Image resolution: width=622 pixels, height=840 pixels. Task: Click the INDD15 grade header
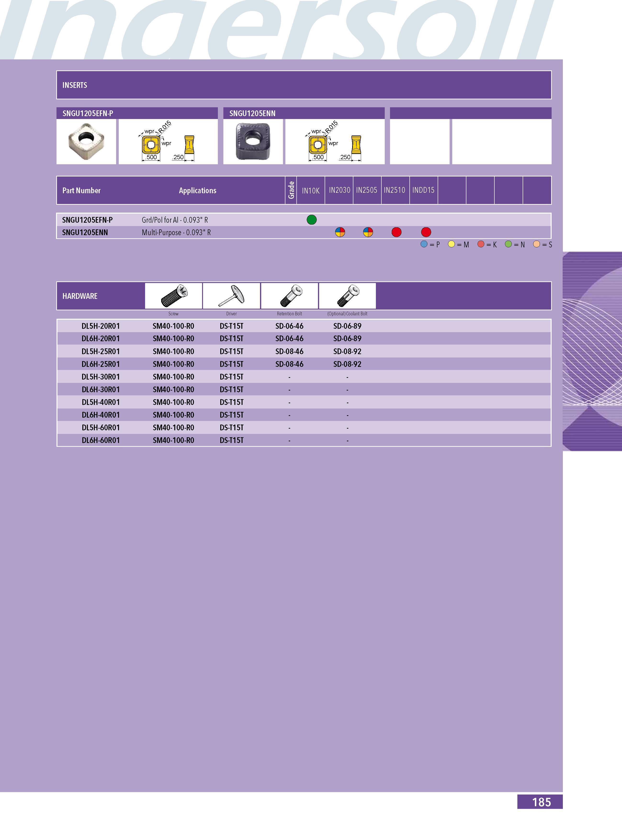(x=423, y=190)
